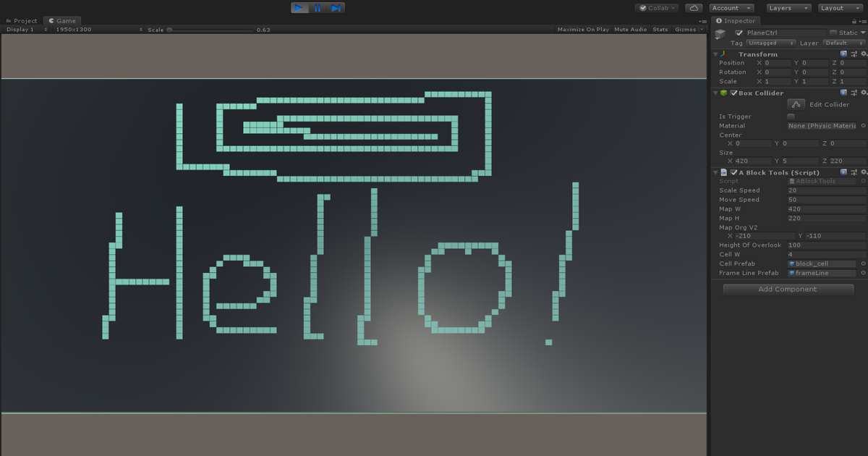Open the Material object picker circle
Screen dimensions: 868x456
863,126
